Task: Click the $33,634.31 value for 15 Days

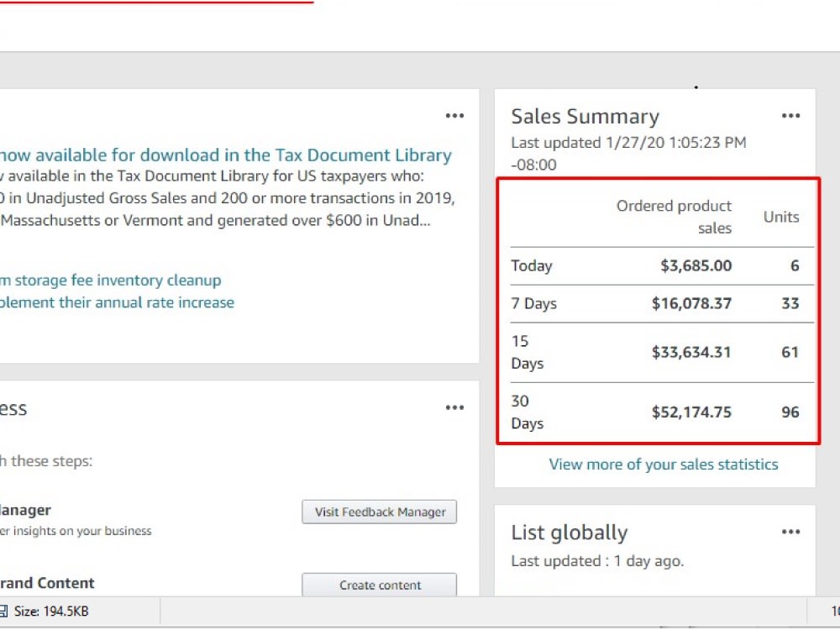Action: 691,353
